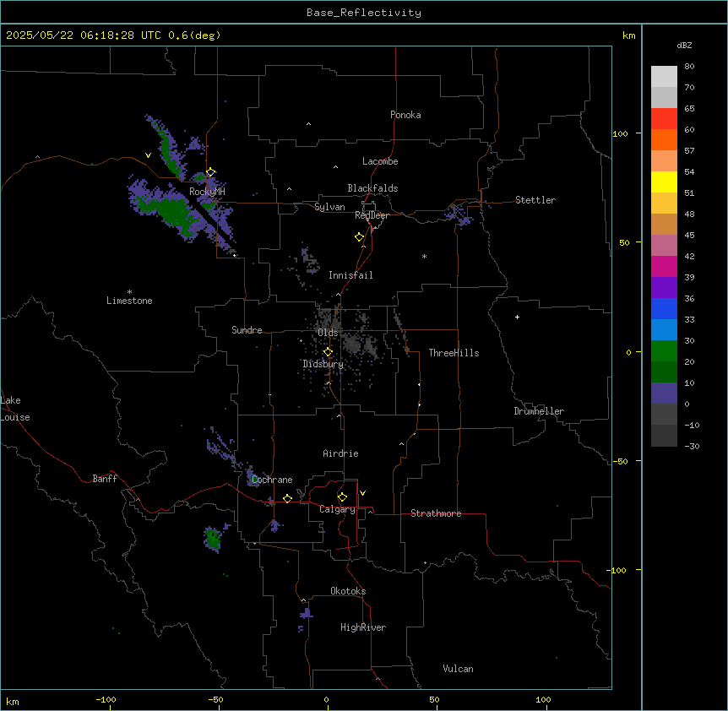The width and height of the screenshot is (728, 711).
Task: Click the Lacombe town label
Action: 380,161
